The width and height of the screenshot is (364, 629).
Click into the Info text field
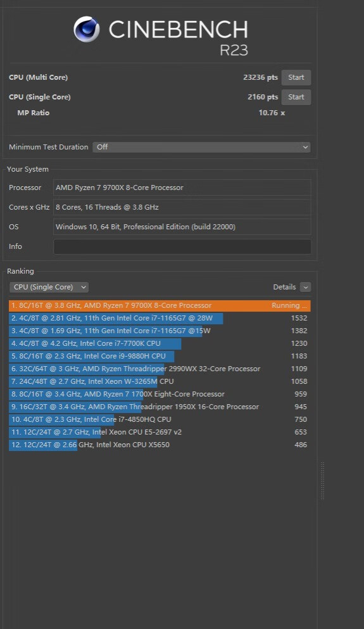click(182, 246)
